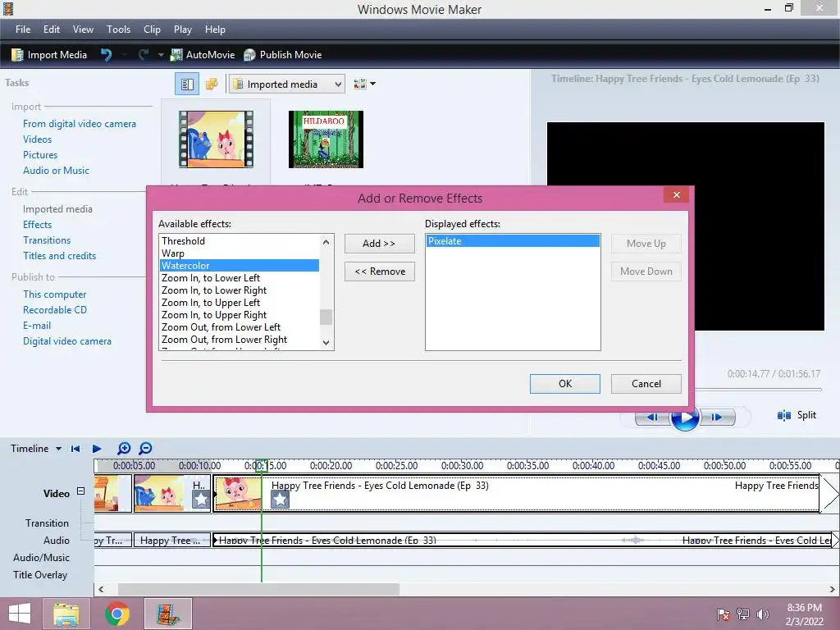Start AutoMovie from the toolbar
Viewport: 840px width, 630px height.
click(x=203, y=55)
